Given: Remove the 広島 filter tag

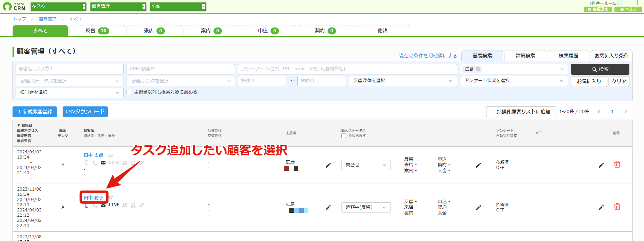Looking at the screenshot, I should click(478, 69).
